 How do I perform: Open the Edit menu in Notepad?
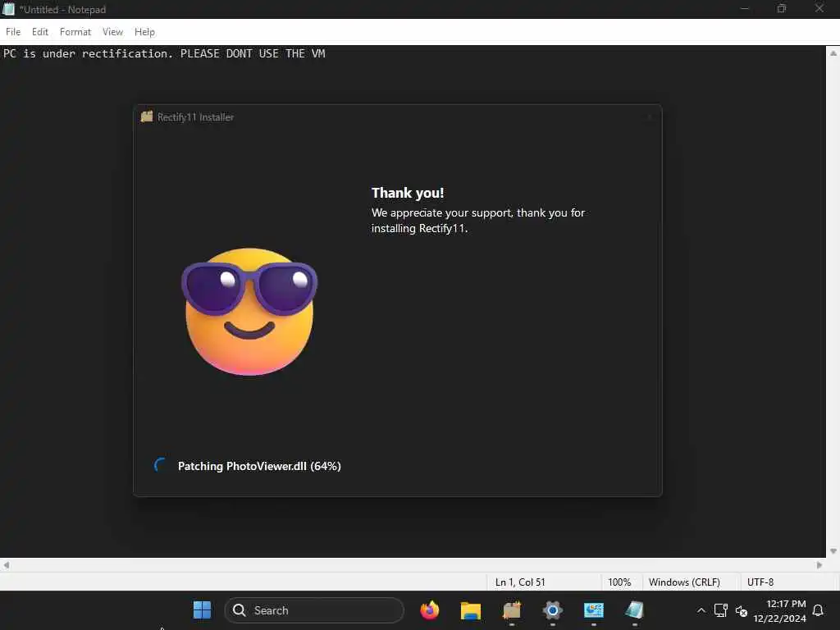tap(39, 32)
